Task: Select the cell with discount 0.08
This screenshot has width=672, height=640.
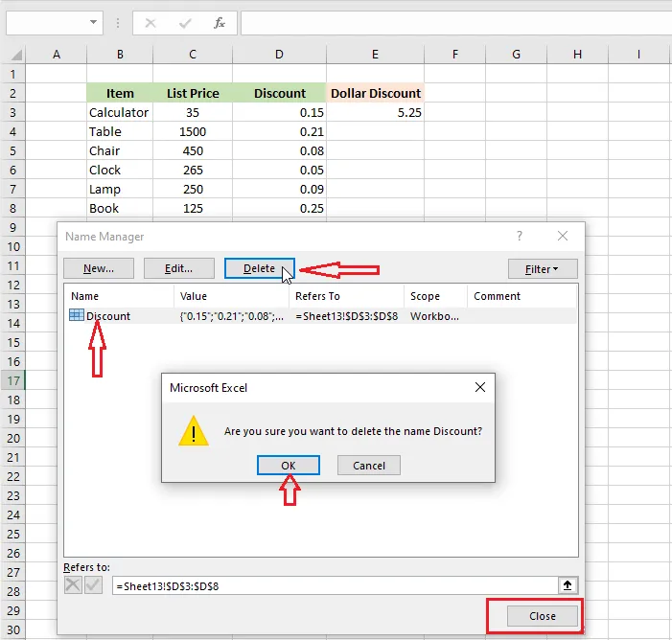Action: [x=279, y=150]
